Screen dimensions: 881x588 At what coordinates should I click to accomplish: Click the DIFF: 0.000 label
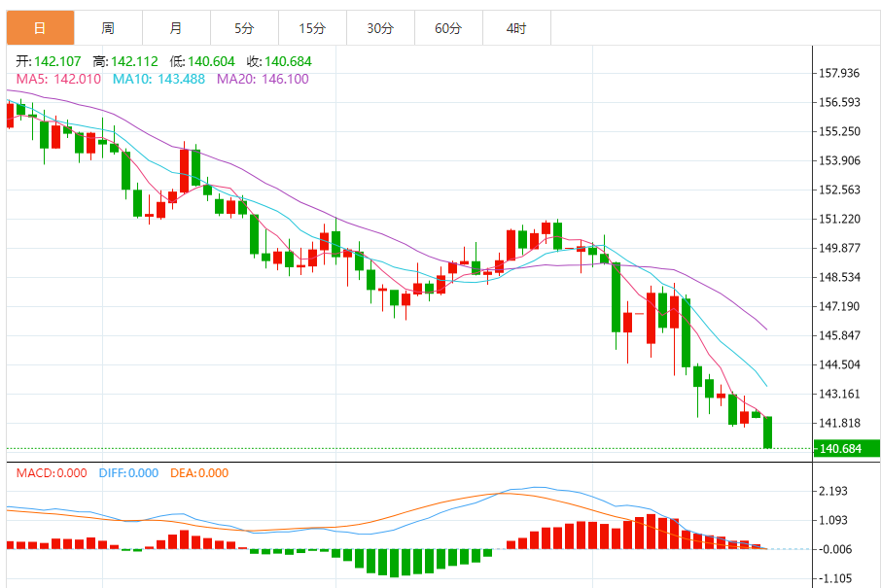point(128,473)
